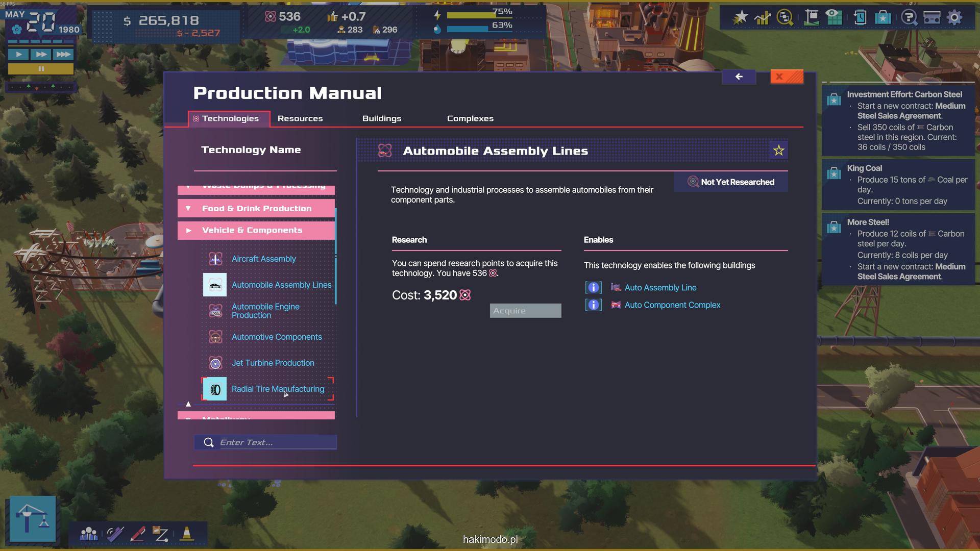Click the eye grid overlay icon
The height and width of the screenshot is (551, 980).
point(834,17)
